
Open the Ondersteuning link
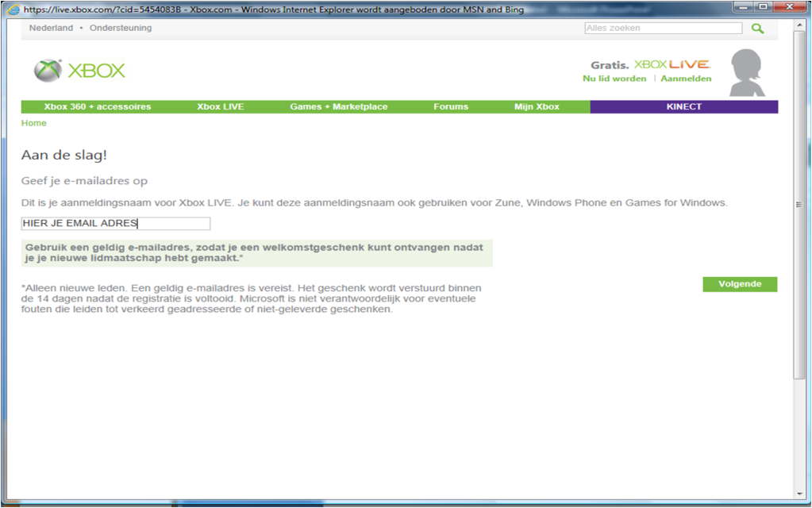[x=121, y=28]
